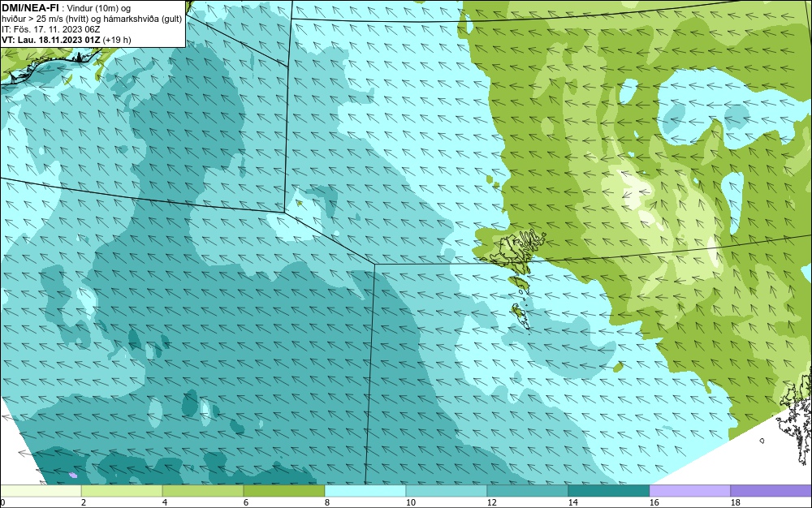Click the 8–10 m/s pale cyan swatch
The width and height of the screenshot is (812, 508).
(365, 491)
